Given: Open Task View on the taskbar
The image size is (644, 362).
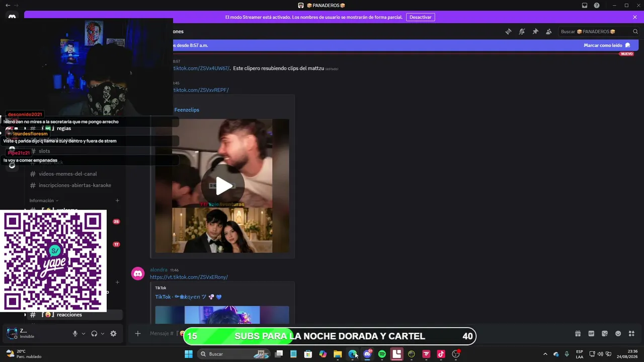Looking at the screenshot, I should [x=279, y=354].
